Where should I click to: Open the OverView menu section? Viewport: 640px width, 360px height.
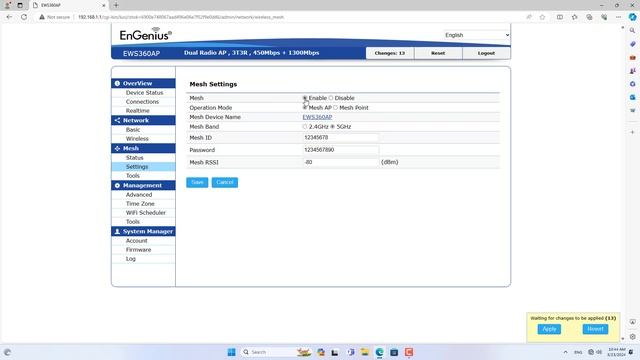pyautogui.click(x=143, y=83)
